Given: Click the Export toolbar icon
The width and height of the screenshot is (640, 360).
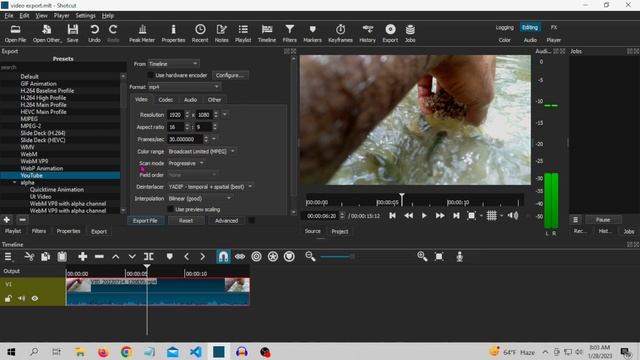Looking at the screenshot, I should point(390,33).
